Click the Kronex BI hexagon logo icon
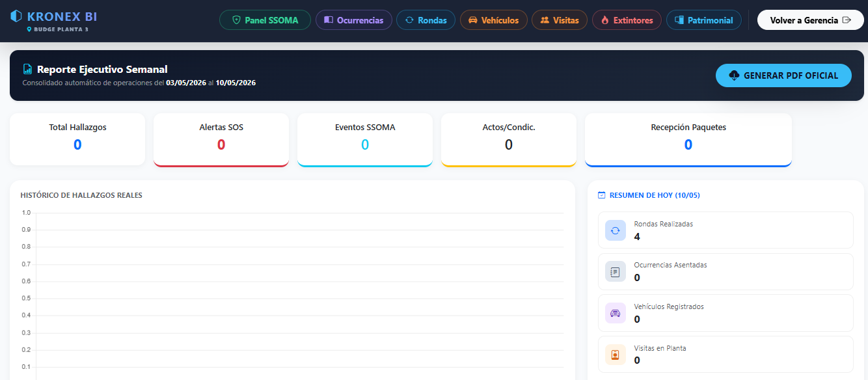The image size is (868, 380). [x=16, y=16]
